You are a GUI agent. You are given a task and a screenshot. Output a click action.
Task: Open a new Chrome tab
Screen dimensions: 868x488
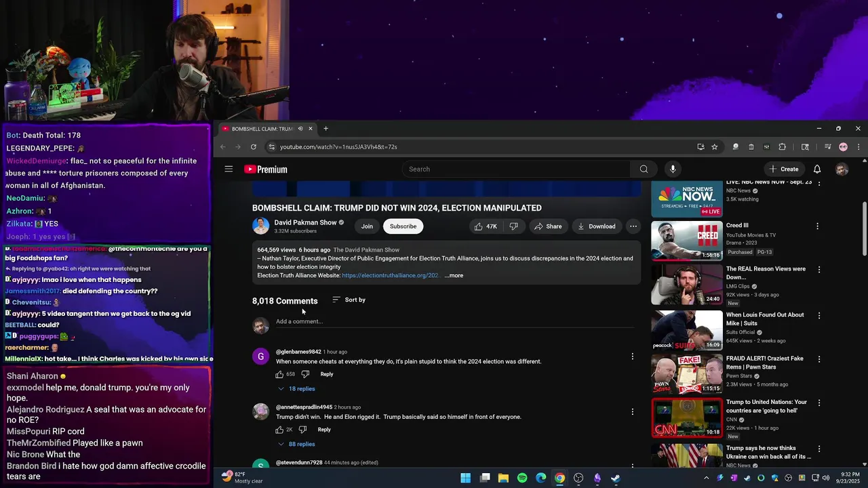point(325,128)
